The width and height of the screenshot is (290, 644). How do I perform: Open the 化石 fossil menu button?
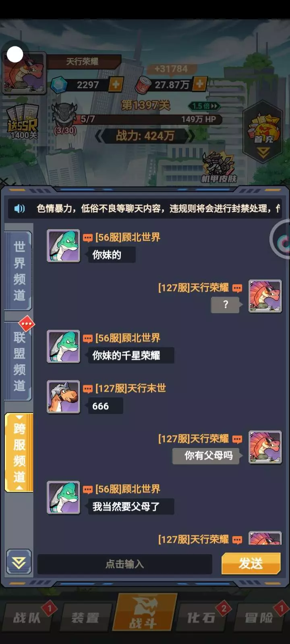(201, 617)
